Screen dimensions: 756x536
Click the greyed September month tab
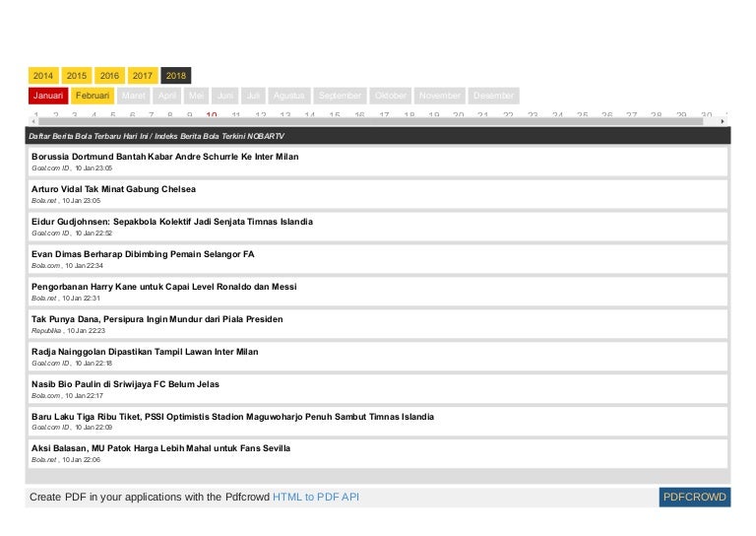point(340,96)
